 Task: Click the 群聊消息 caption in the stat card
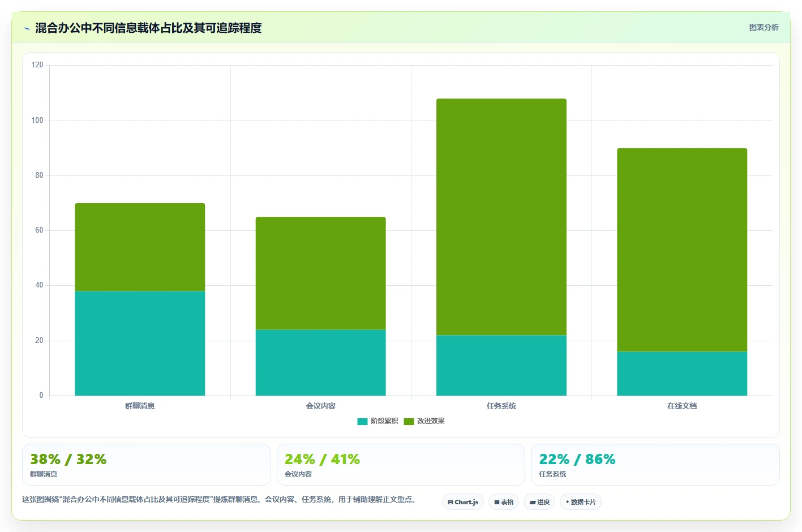[44, 474]
